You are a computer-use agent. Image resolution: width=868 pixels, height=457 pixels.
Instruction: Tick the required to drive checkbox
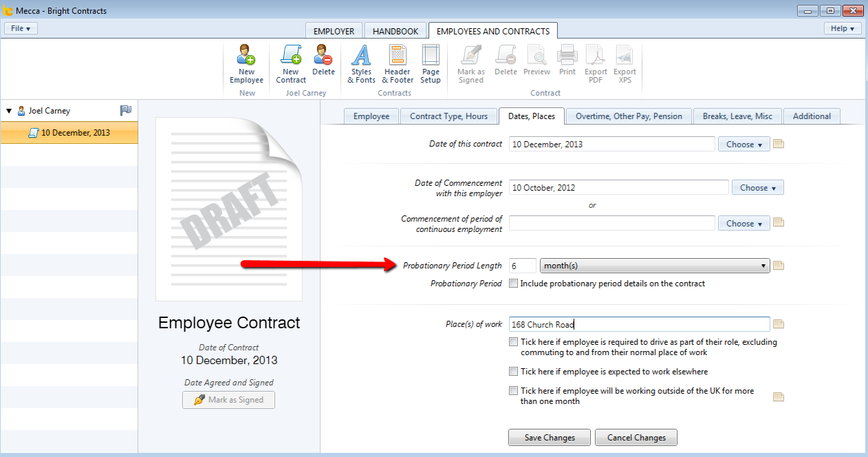click(514, 342)
